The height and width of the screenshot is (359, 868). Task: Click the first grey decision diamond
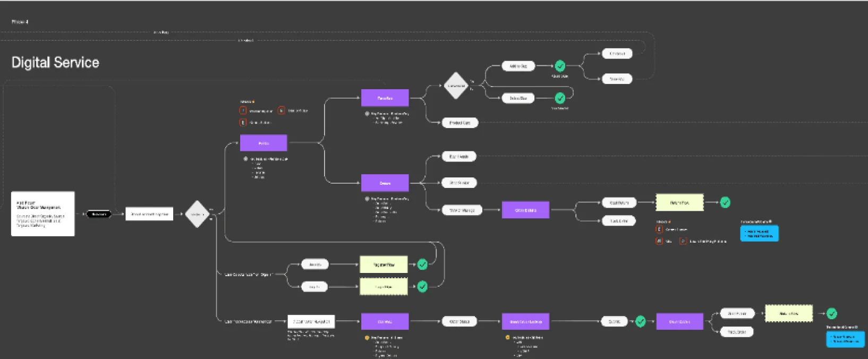click(x=197, y=214)
